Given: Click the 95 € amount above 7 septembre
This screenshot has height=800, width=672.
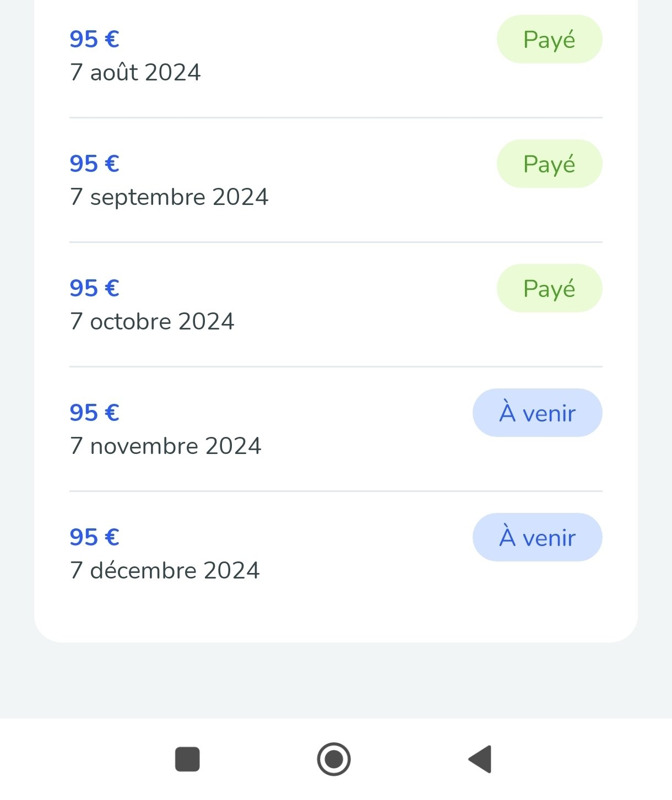Looking at the screenshot, I should coord(94,164).
